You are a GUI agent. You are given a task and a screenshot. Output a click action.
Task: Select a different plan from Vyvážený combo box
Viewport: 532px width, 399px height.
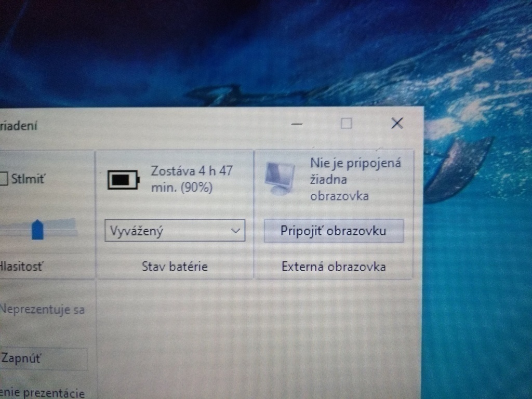coord(175,230)
